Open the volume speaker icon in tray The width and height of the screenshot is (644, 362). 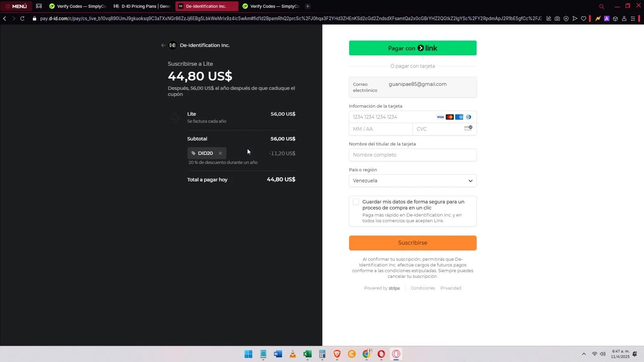click(x=603, y=354)
